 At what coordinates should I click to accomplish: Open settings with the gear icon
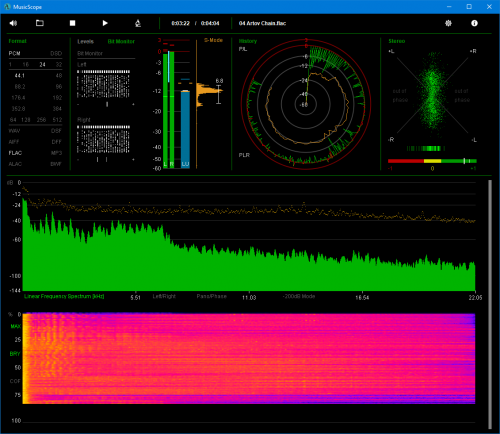click(448, 23)
